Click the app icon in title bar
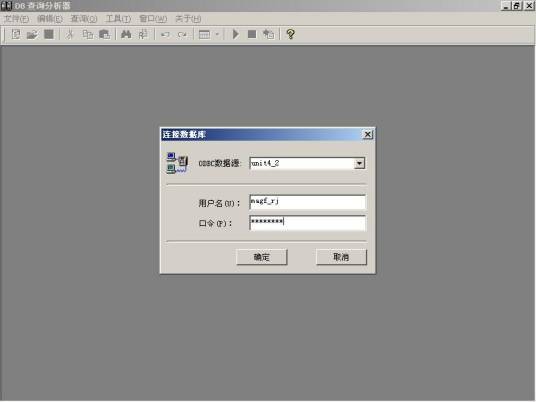Screen dimensions: 536x402 6,6
